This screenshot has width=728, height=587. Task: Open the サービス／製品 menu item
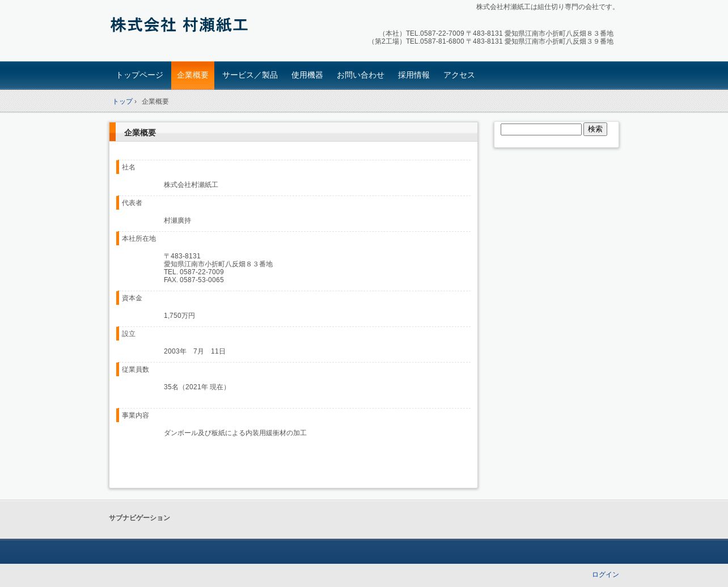coord(250,75)
